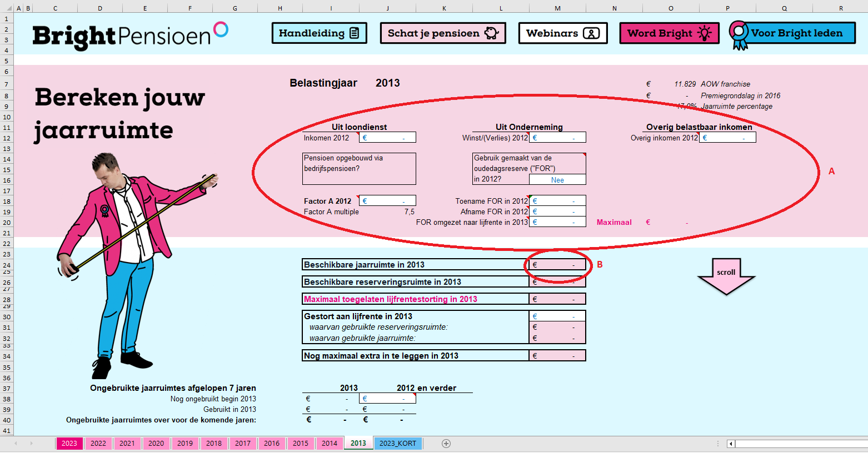Select the Afname FOR in 2012 input cell
The image size is (868, 453).
point(557,212)
